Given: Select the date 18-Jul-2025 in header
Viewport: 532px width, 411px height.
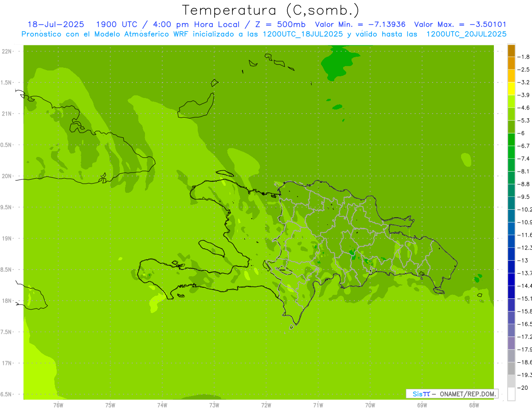Looking at the screenshot, I should pyautogui.click(x=56, y=24).
